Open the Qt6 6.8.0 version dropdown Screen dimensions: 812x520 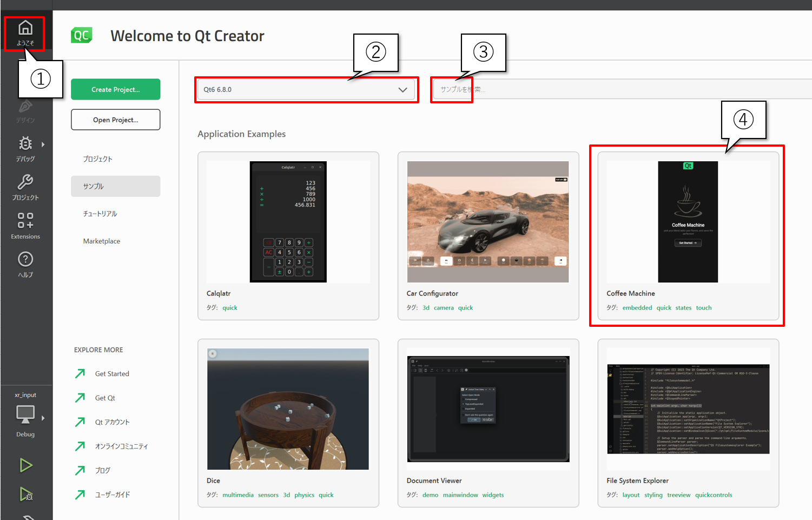click(x=306, y=90)
